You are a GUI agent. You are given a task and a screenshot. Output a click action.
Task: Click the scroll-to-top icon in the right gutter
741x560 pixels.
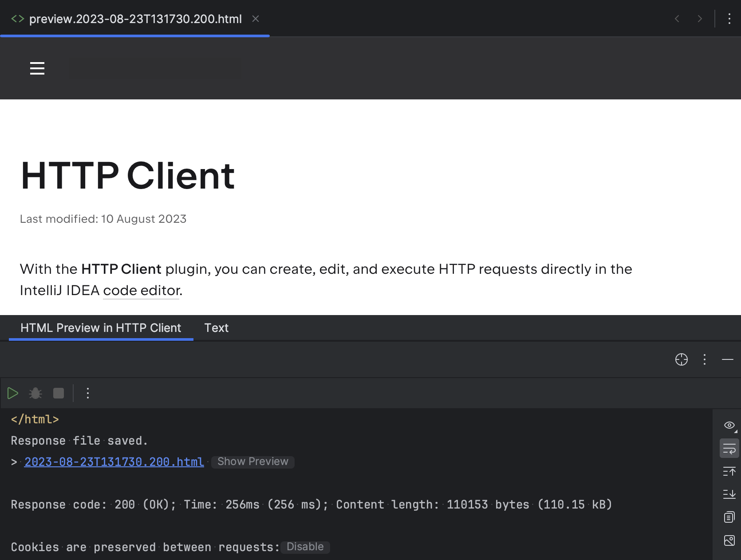729,471
